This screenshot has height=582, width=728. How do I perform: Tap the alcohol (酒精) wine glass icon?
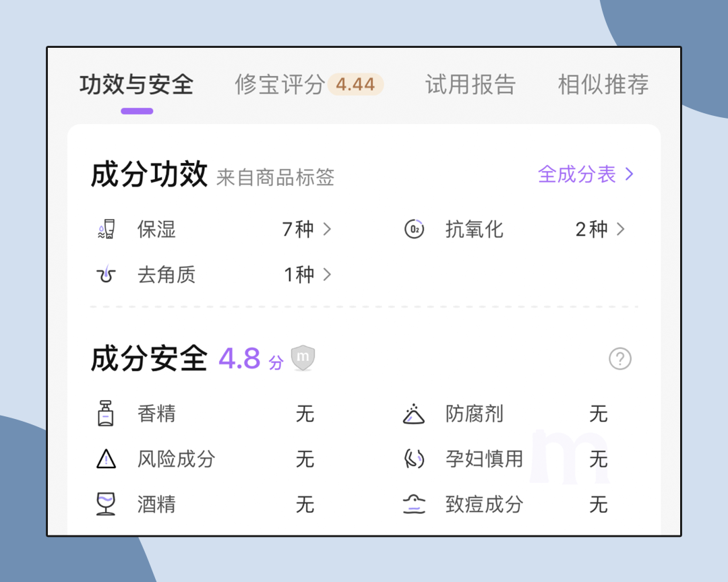[x=106, y=504]
